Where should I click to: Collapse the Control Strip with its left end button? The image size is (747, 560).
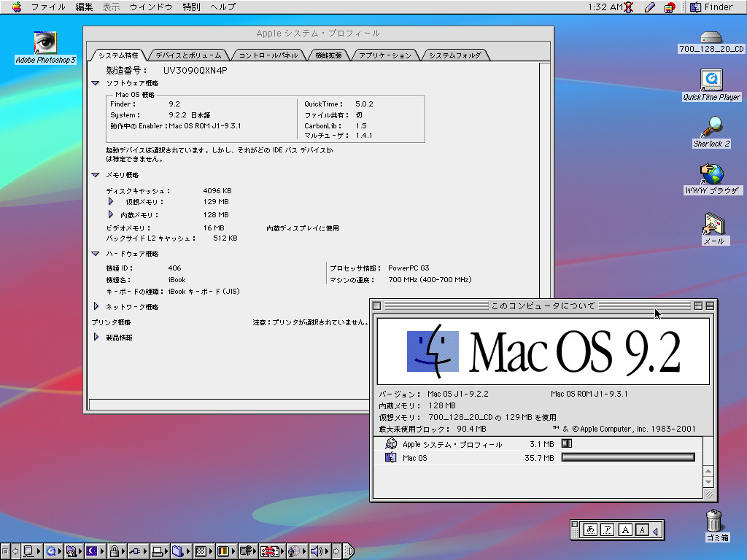pos(4,551)
